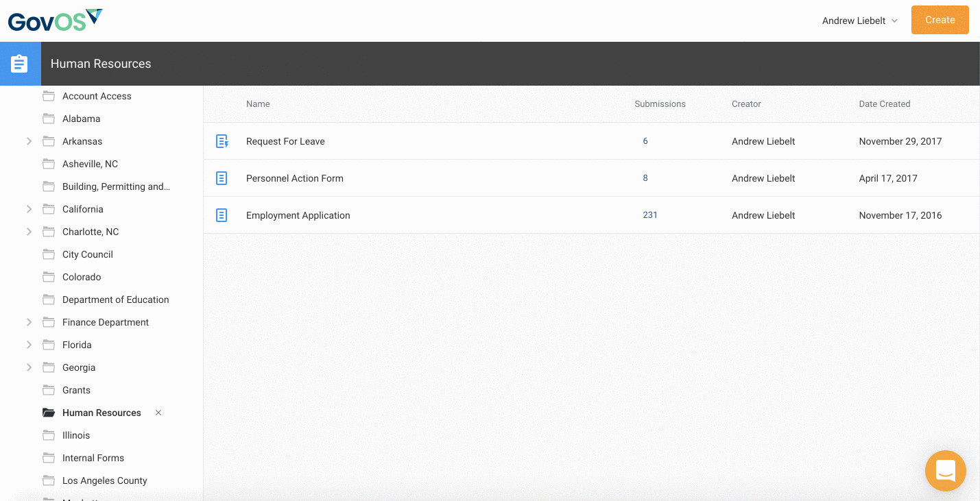Click the Personnel Action Form document icon

click(222, 178)
